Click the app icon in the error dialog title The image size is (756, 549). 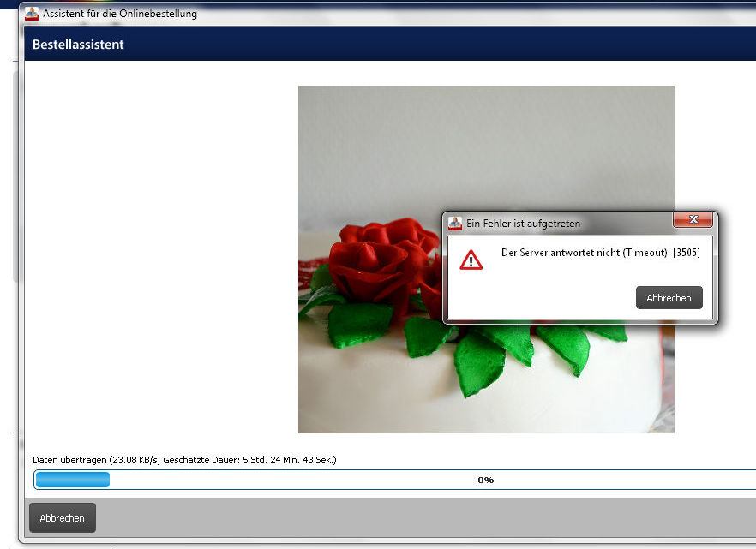coord(454,223)
